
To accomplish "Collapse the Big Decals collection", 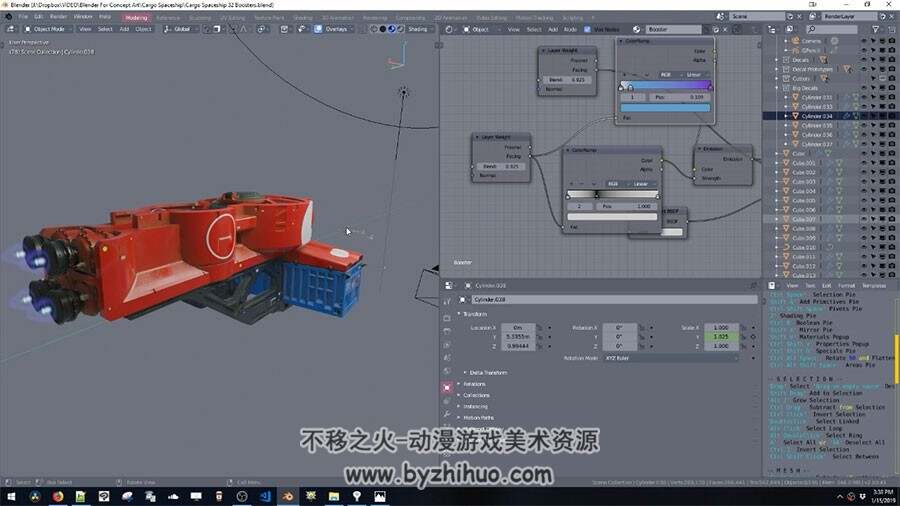I will pos(777,88).
